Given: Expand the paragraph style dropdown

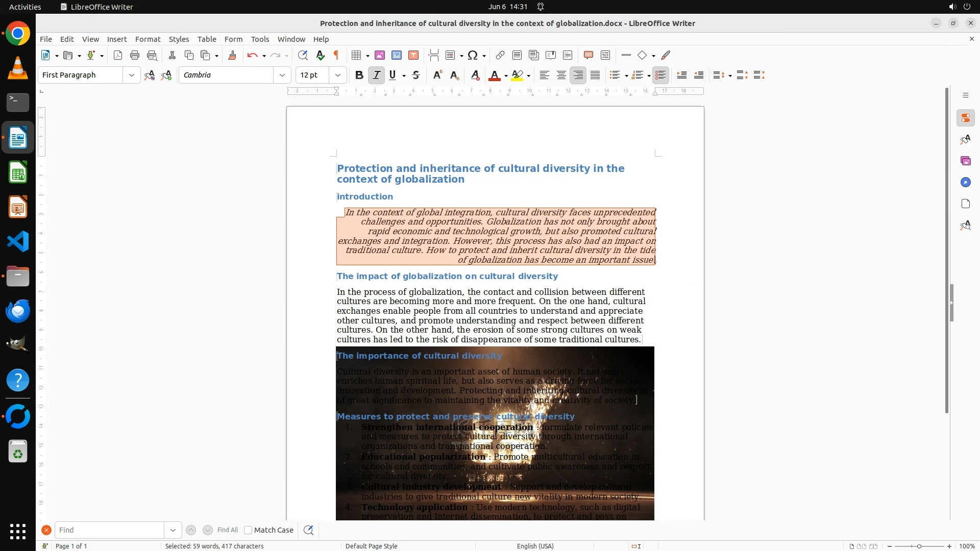Looking at the screenshot, I should [x=132, y=76].
